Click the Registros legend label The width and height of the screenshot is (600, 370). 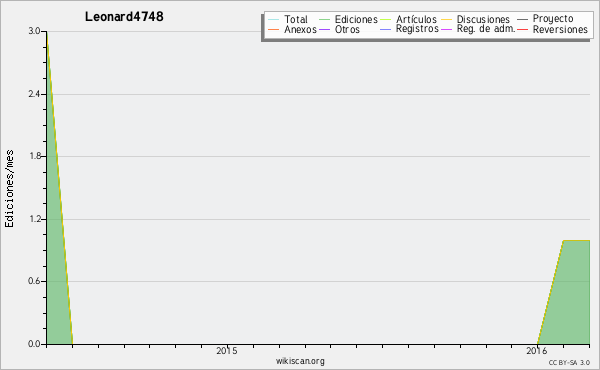click(417, 29)
